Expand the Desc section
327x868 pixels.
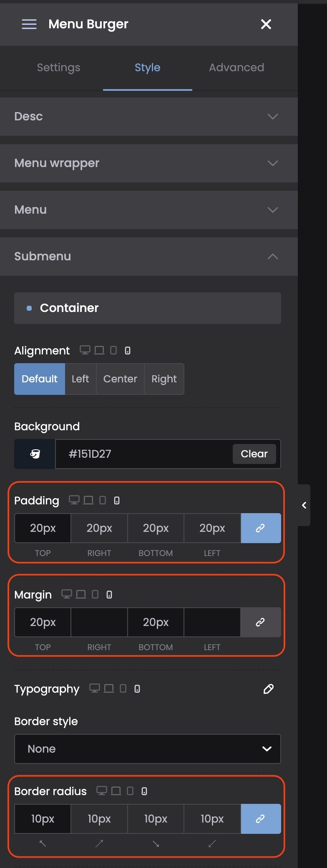click(148, 117)
